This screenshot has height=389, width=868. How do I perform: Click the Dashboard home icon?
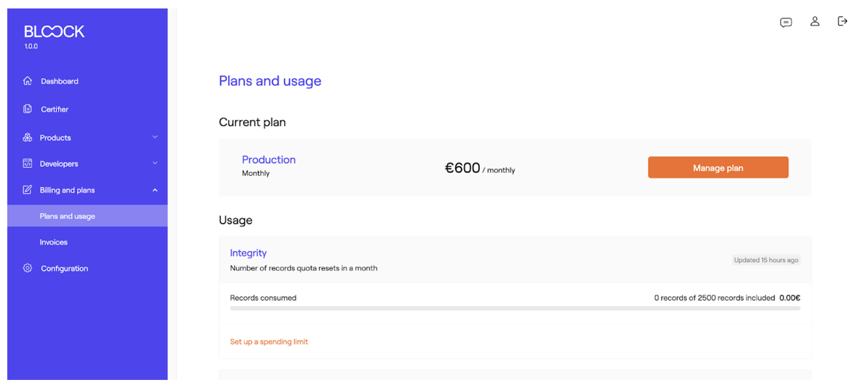(27, 81)
